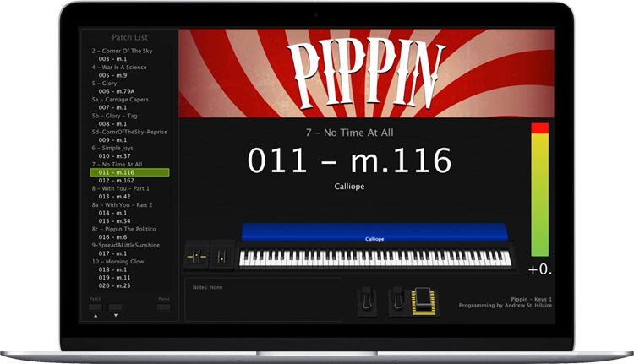Click the '+0.' level readout

click(540, 269)
